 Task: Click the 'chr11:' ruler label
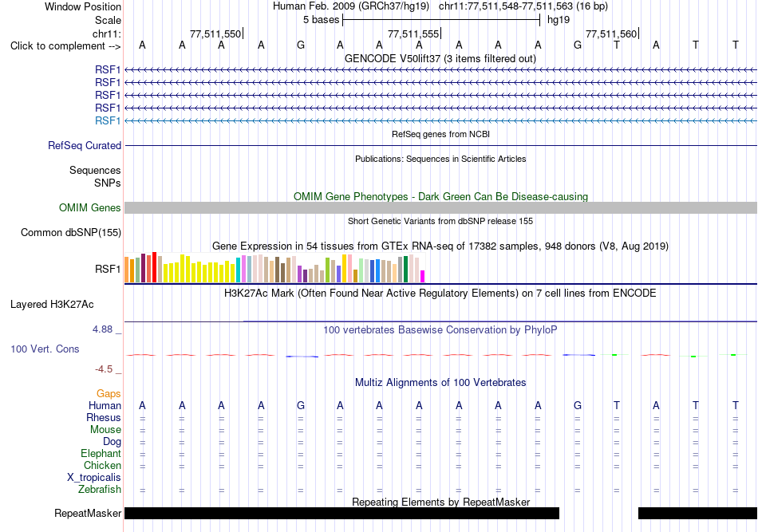(107, 33)
